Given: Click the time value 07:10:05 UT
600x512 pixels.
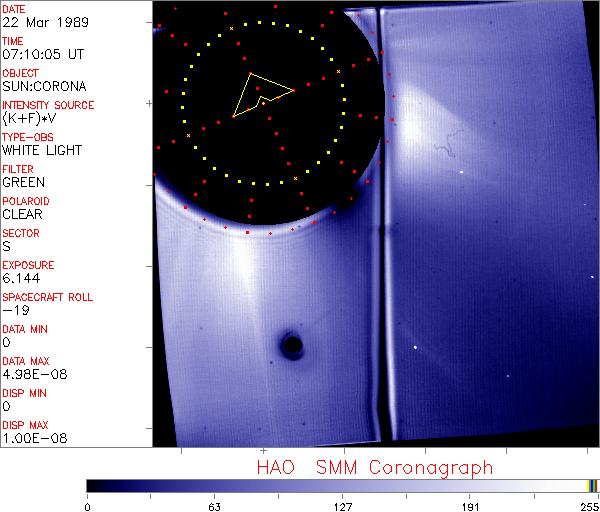Looking at the screenshot, I should tap(40, 54).
